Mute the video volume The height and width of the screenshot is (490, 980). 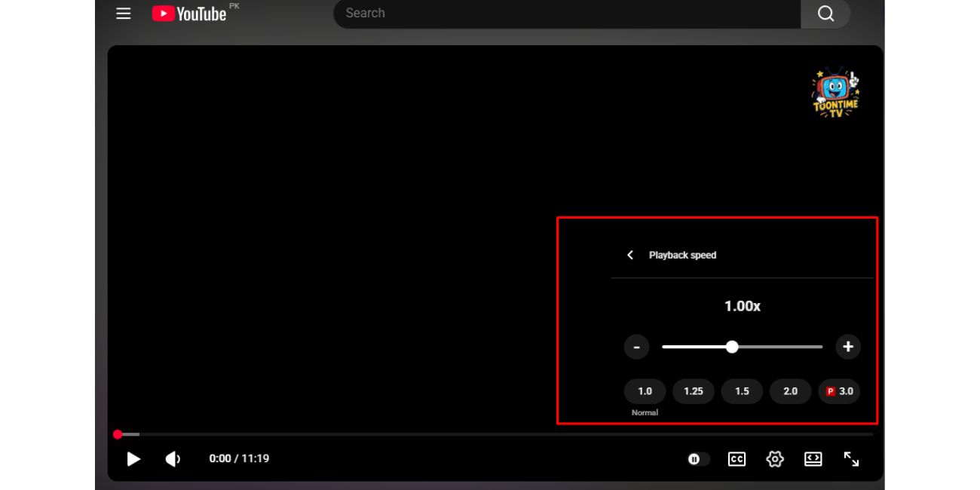point(173,459)
